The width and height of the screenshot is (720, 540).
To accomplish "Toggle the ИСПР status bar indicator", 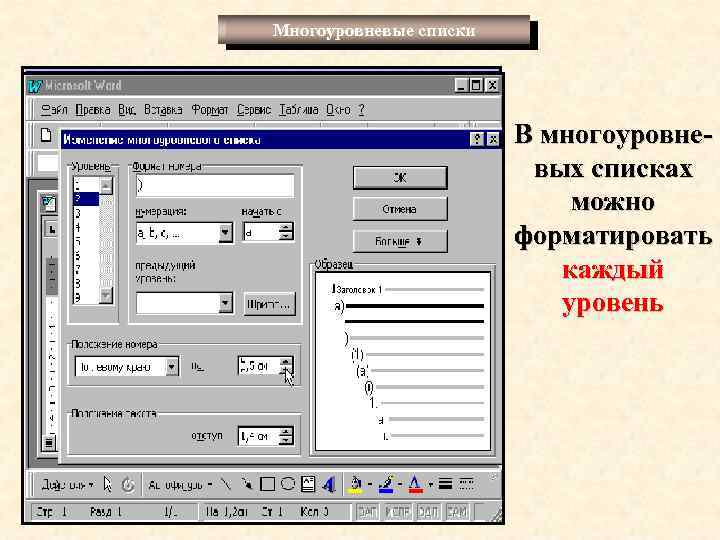I will tap(397, 512).
